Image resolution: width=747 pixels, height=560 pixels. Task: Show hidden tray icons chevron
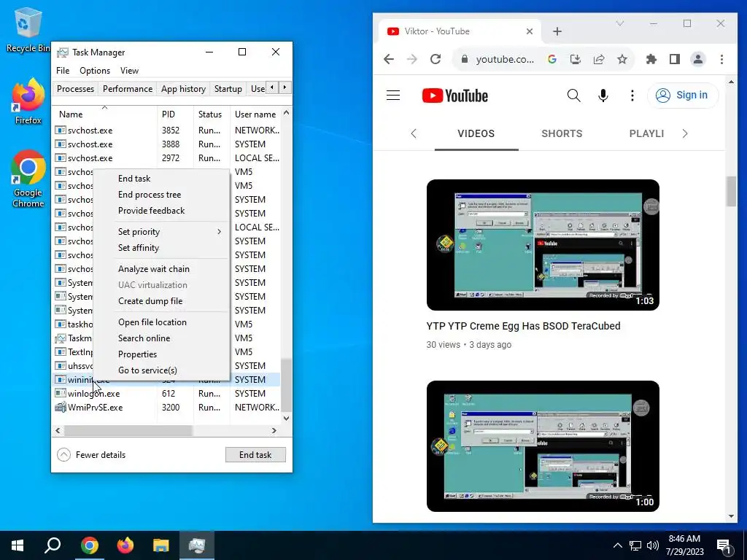[617, 545]
